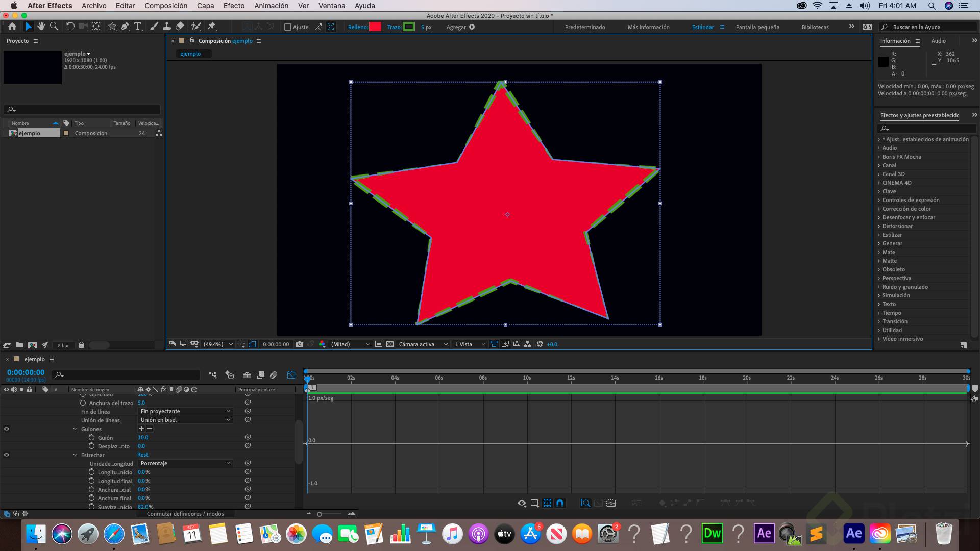Image resolution: width=980 pixels, height=551 pixels.
Task: Take a snapshot with camera icon
Action: 300,344
